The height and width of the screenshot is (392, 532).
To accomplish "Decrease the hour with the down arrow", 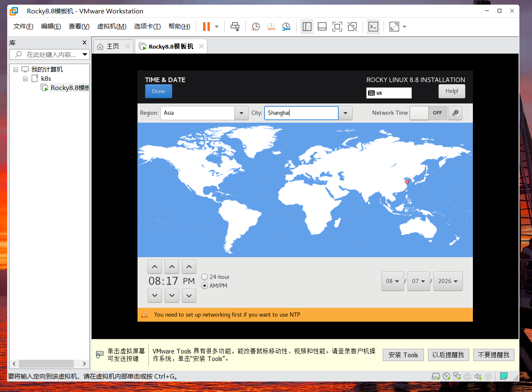I will [155, 295].
